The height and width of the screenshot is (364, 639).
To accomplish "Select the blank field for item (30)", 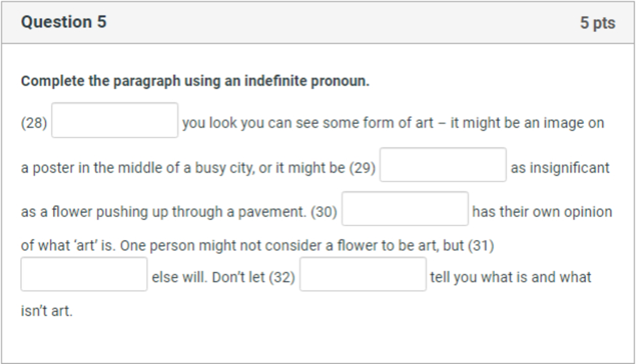I will [405, 208].
